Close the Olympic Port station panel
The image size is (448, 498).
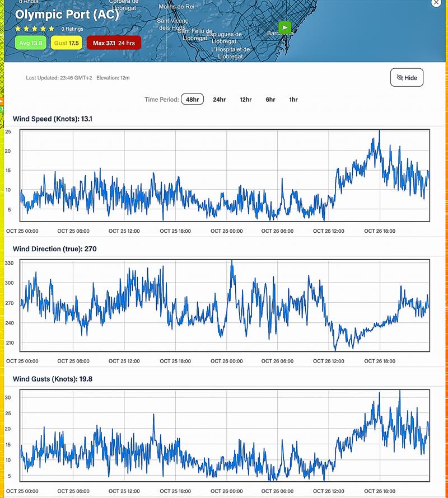click(436, 3)
